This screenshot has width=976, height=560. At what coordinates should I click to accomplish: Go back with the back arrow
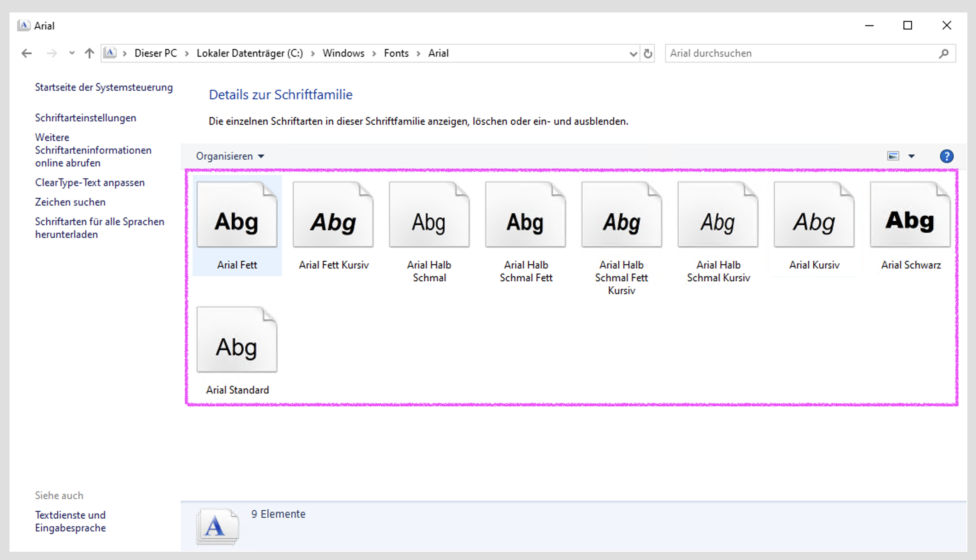26,53
